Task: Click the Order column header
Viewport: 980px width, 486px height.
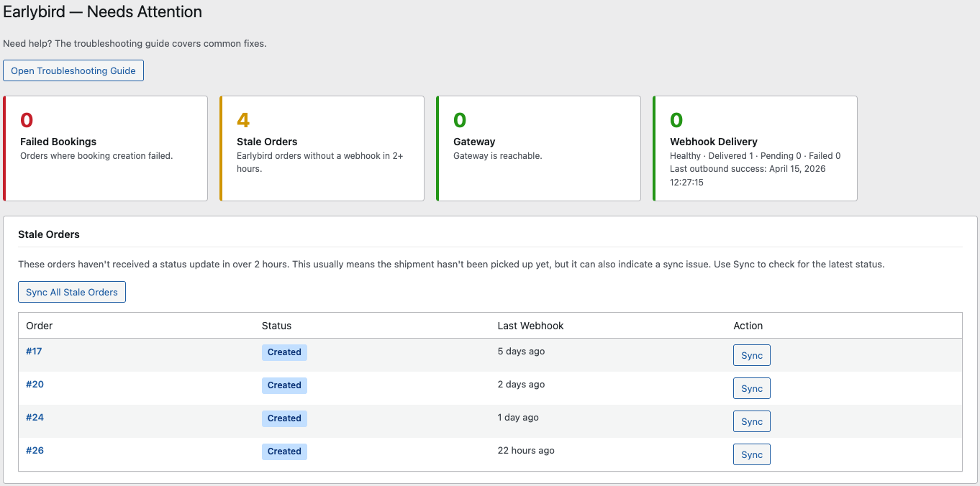Action: [40, 326]
